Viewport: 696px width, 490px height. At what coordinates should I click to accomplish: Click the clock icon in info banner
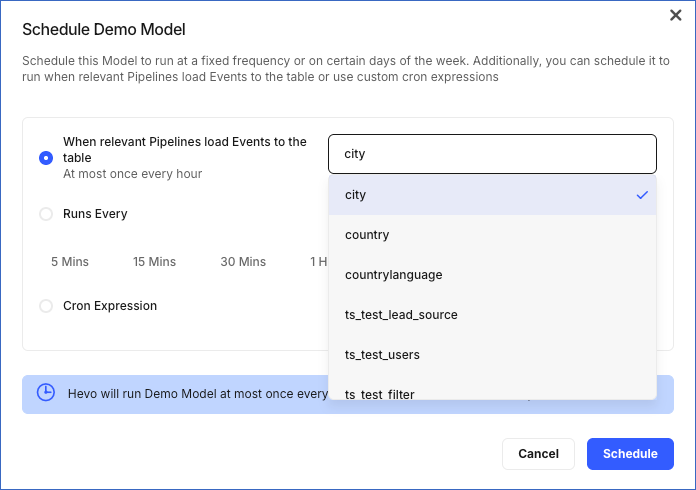coord(46,393)
